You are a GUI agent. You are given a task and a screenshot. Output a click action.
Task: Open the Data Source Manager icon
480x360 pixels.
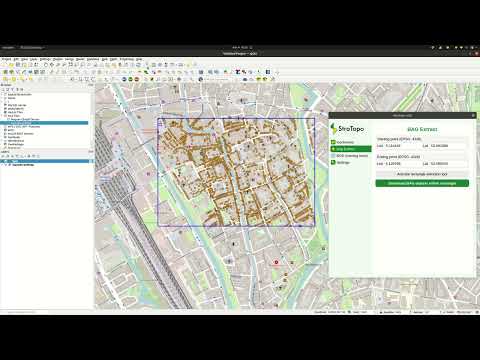tap(5, 72)
